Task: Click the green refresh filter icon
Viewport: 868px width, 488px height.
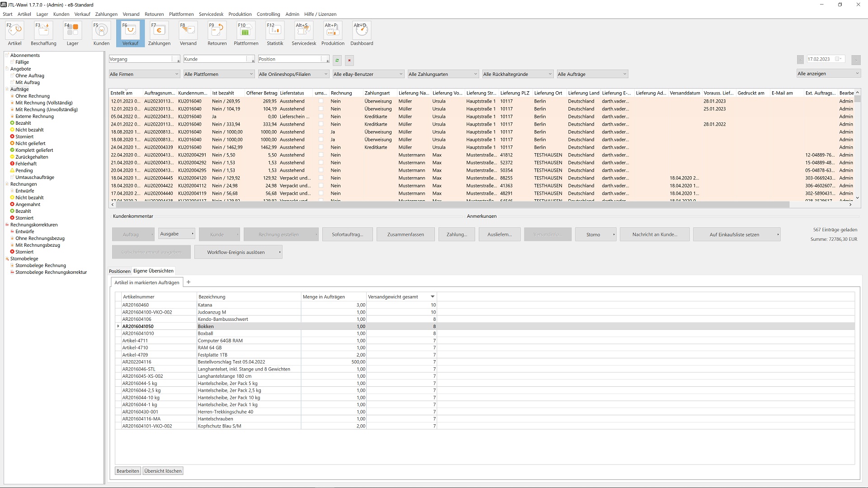Action: (x=337, y=60)
